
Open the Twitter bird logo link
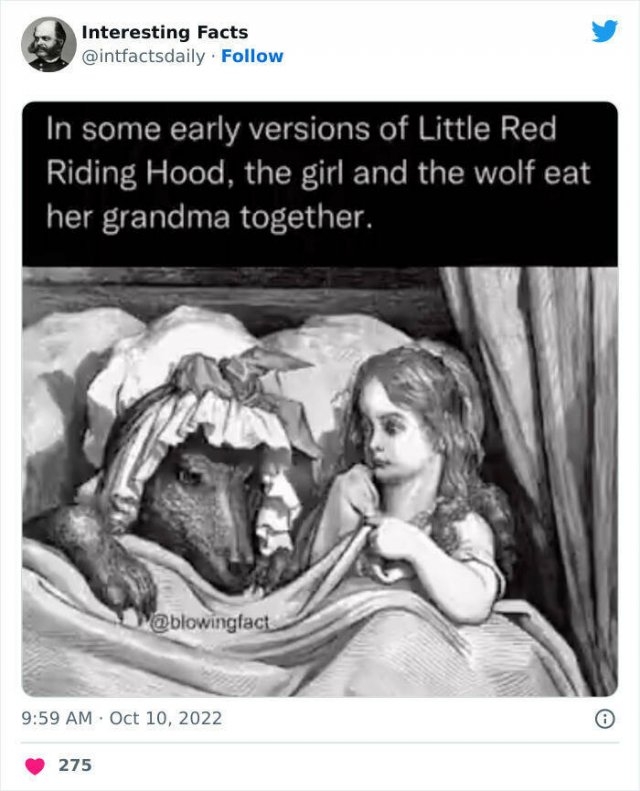click(604, 32)
